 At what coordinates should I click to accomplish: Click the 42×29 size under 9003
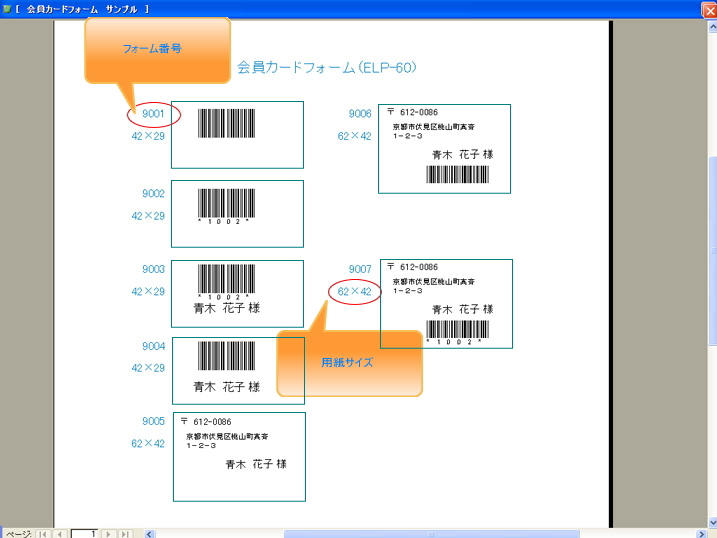[148, 291]
